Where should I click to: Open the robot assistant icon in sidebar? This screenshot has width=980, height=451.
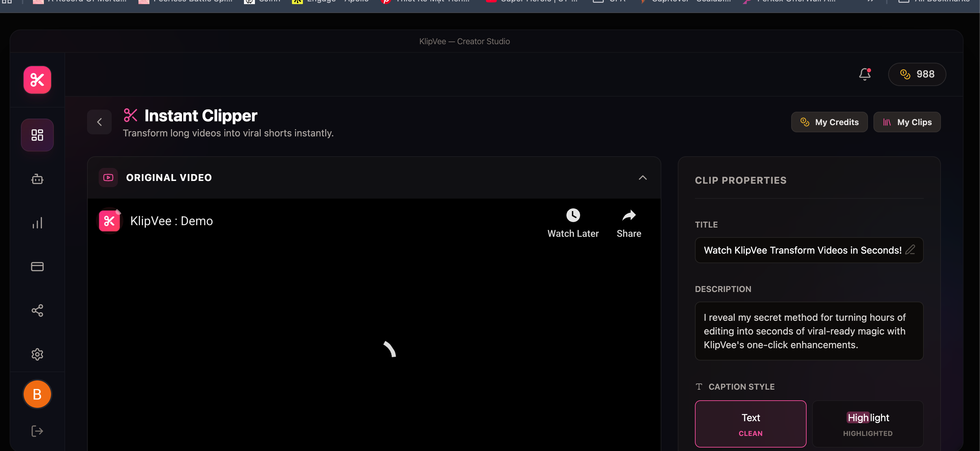click(37, 179)
